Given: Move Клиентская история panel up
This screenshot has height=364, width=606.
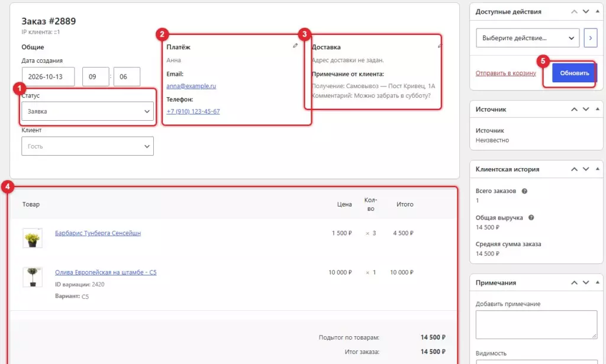Looking at the screenshot, I should (574, 169).
